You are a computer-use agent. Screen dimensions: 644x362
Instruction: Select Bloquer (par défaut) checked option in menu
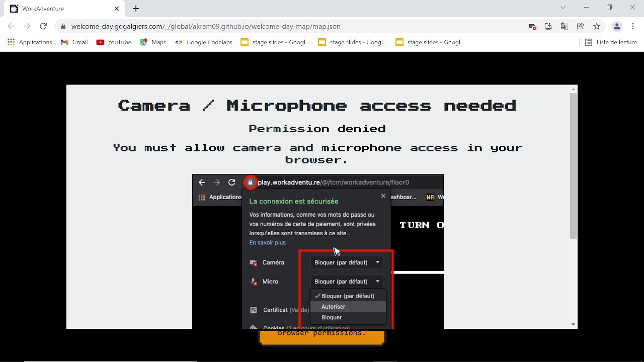348,296
